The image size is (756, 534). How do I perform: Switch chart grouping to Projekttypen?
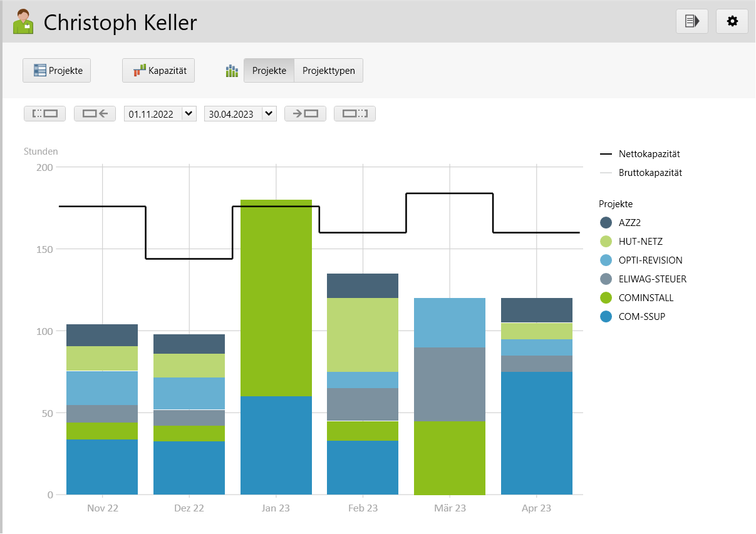[328, 71]
